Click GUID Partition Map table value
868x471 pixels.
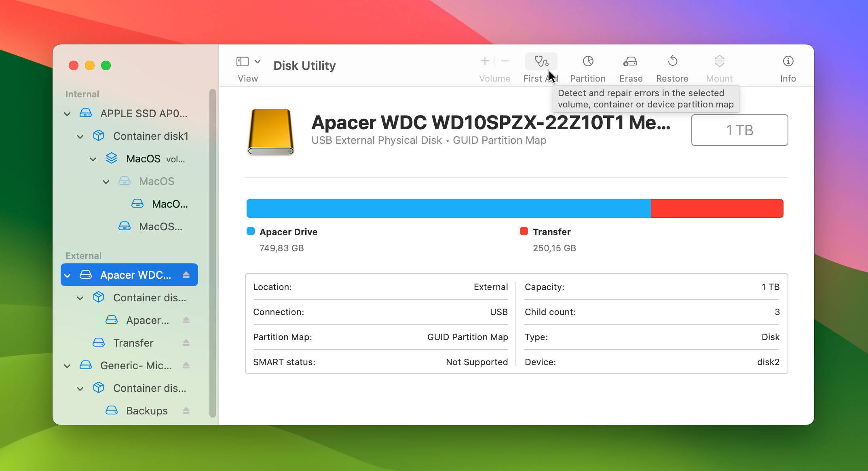tap(467, 337)
